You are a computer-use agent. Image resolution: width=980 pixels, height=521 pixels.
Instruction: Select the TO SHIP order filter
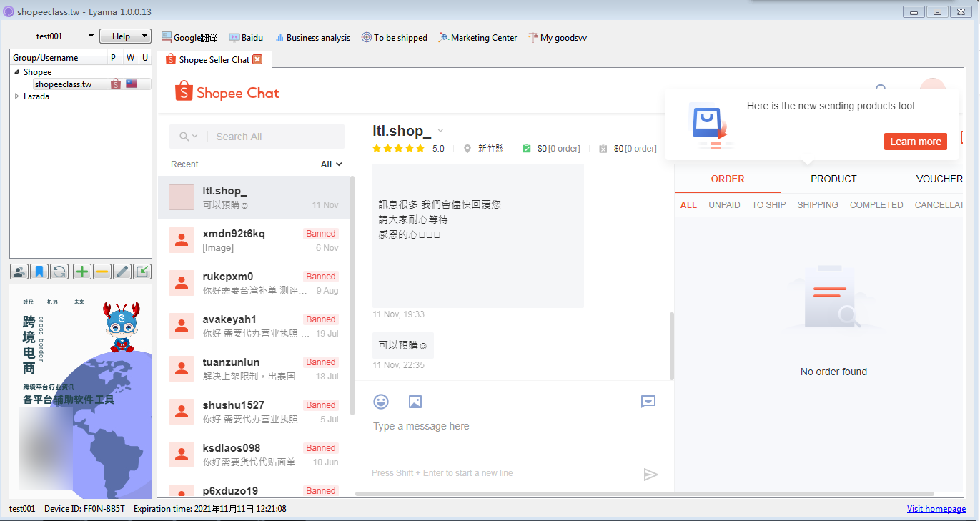click(768, 204)
